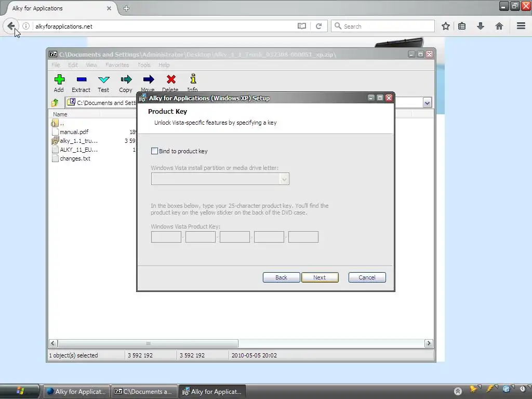The image size is (532, 399).
Task: Show hidden system tray icons
Action: 458,391
